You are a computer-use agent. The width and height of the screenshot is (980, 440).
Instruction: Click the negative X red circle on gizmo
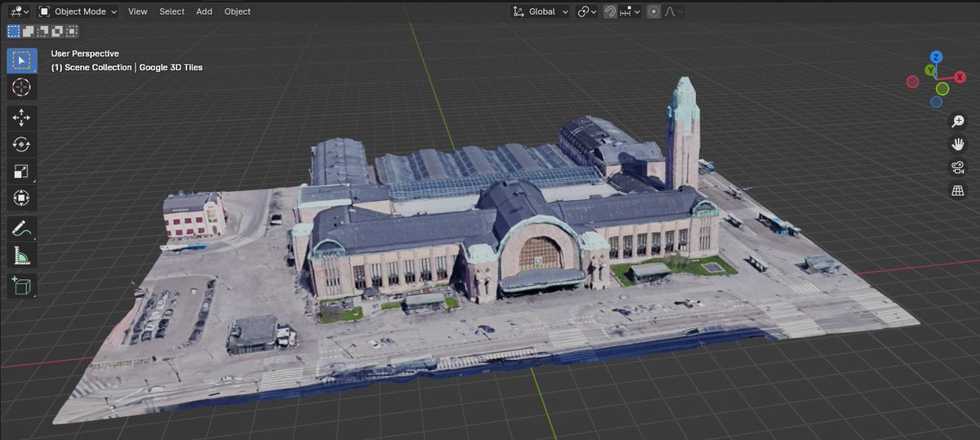912,82
